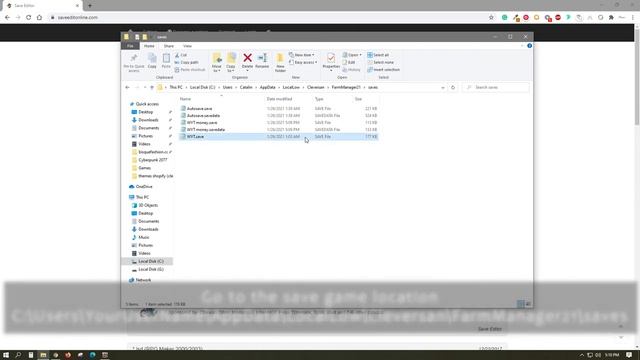The height and width of the screenshot is (360, 640).
Task: Switch to the View ribbon tab
Action: [187, 46]
